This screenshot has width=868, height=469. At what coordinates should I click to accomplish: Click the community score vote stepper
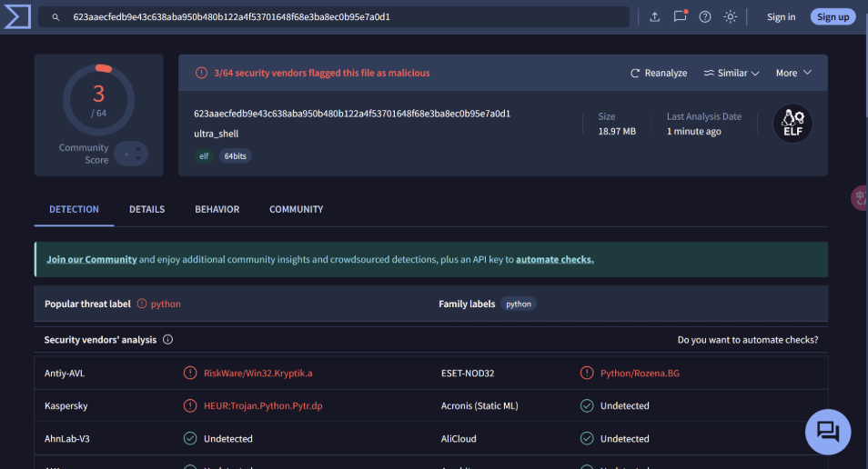[x=131, y=154]
